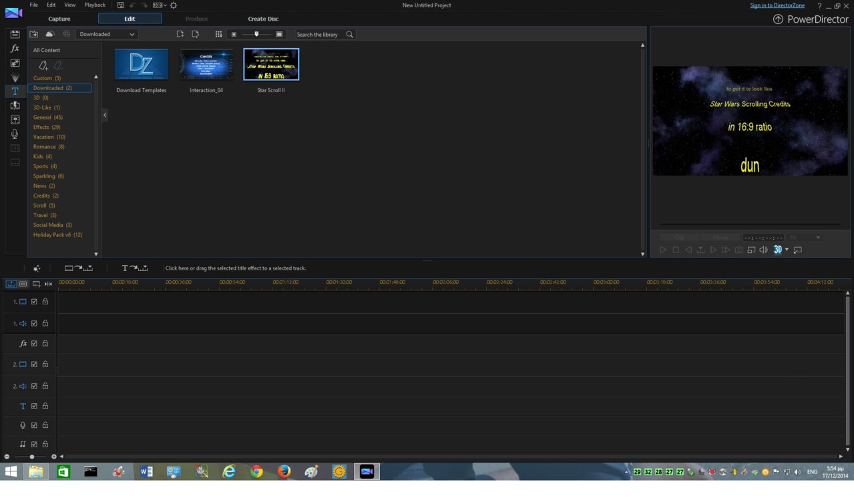Screen dimensions: 854x504
Task: Switch to the Create Disc tab
Action: click(263, 19)
